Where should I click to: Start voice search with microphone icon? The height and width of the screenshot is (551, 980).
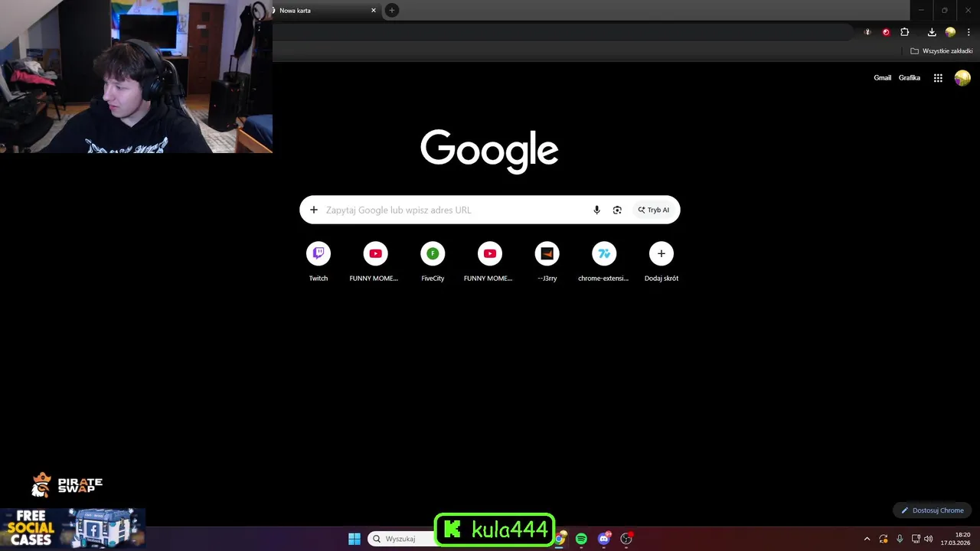point(597,210)
